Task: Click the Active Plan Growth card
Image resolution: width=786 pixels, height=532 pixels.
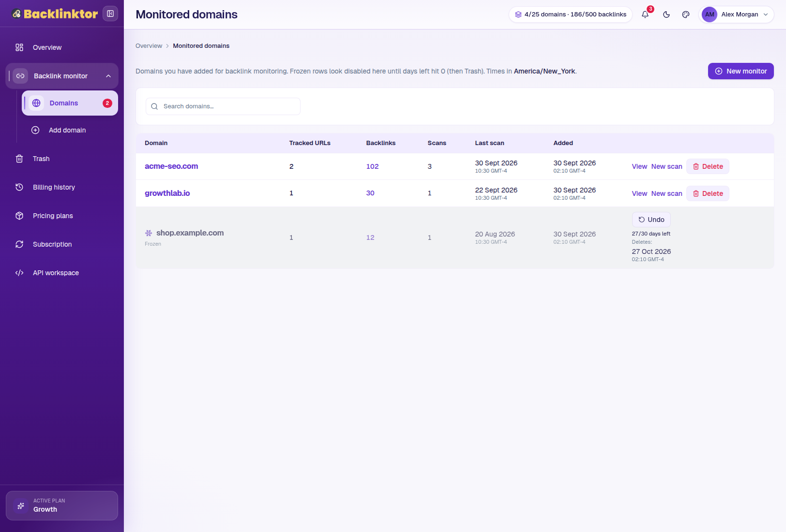Action: [x=62, y=505]
